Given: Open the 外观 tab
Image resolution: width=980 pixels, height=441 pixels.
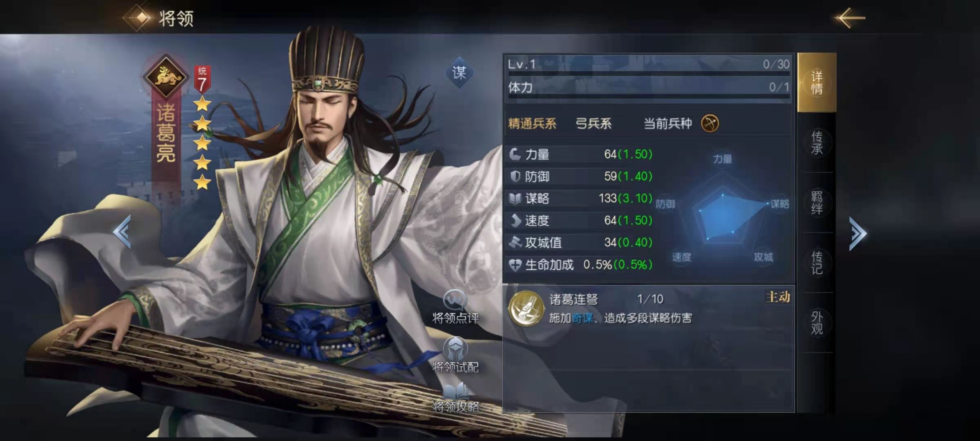Looking at the screenshot, I should [x=817, y=323].
